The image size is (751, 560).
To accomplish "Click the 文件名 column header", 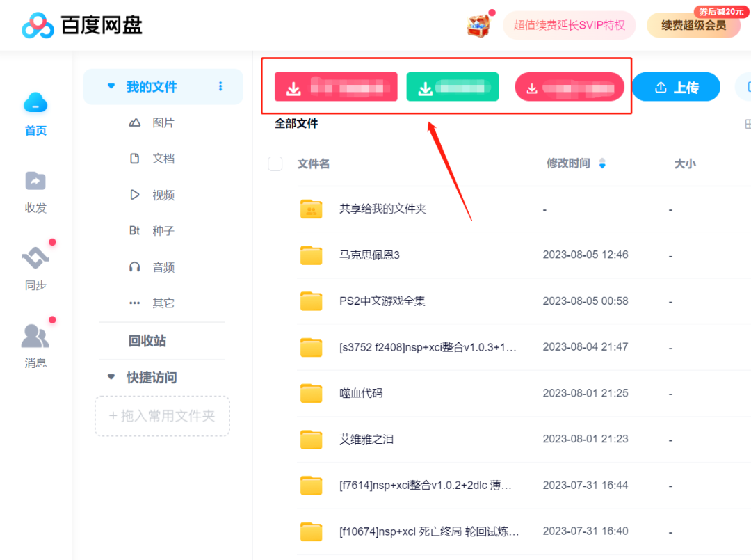I will click(313, 164).
